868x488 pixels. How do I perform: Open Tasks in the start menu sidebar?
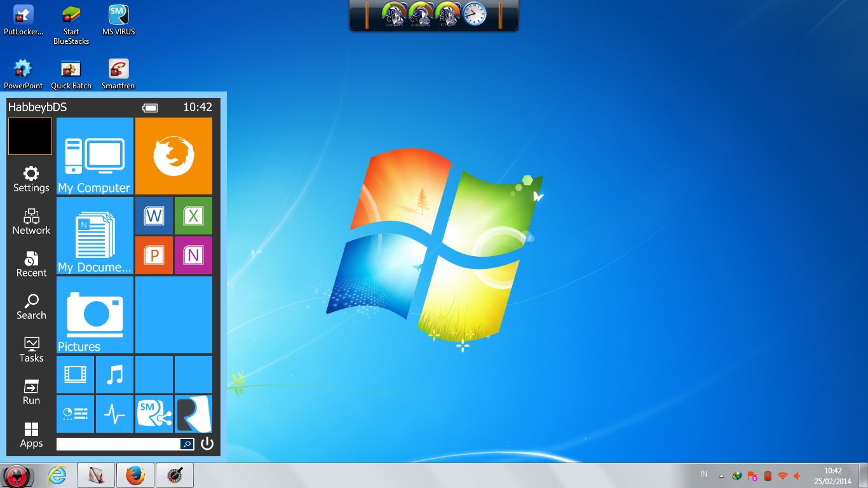[x=31, y=349]
